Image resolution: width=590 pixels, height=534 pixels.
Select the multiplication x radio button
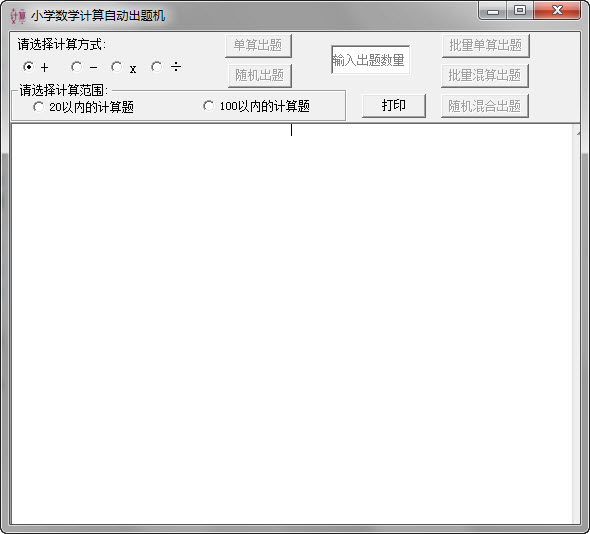(117, 67)
